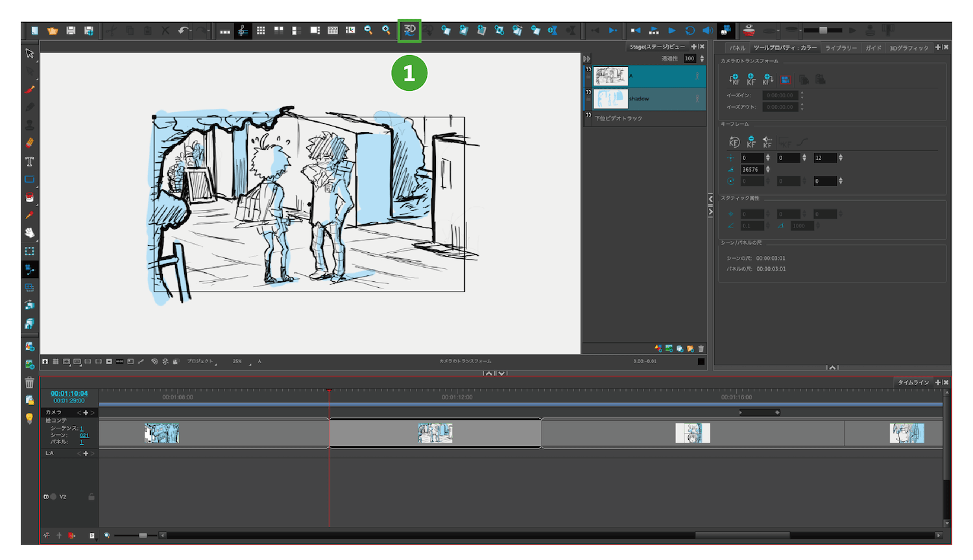Add view with plus next to Stage view
Image resolution: width=973 pixels, height=560 pixels.
(693, 47)
